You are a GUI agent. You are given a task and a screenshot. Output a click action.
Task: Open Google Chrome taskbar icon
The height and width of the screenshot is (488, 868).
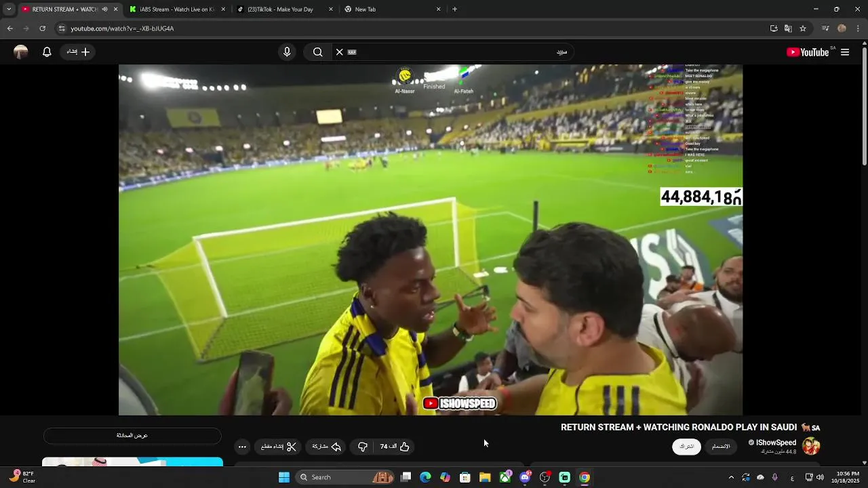pos(585,477)
